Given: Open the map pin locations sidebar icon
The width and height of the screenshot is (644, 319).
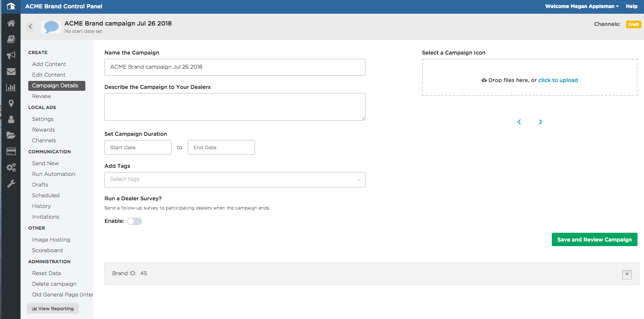Looking at the screenshot, I should [11, 103].
